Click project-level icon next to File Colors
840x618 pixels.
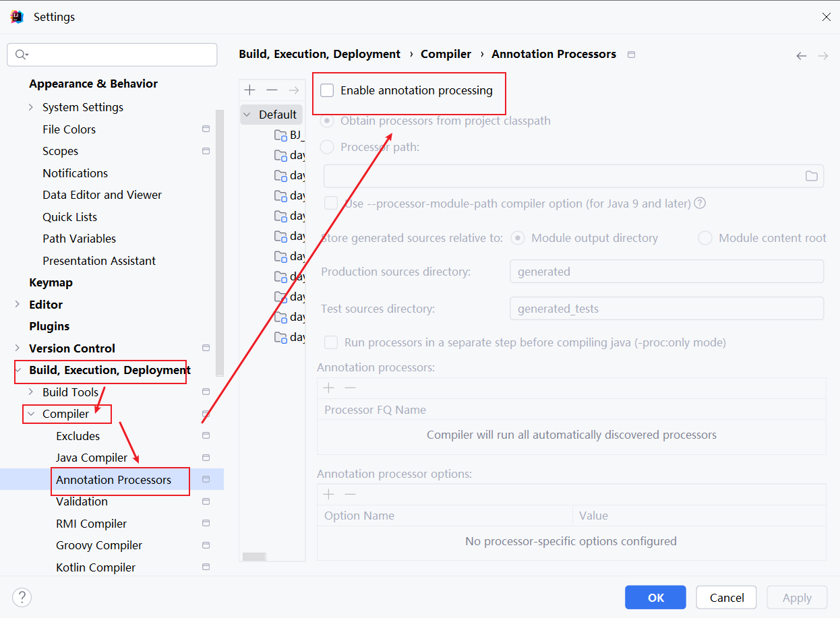coord(206,129)
